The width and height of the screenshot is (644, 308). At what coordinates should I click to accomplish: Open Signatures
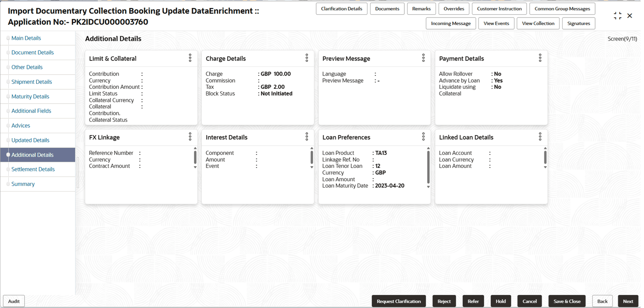click(x=578, y=23)
